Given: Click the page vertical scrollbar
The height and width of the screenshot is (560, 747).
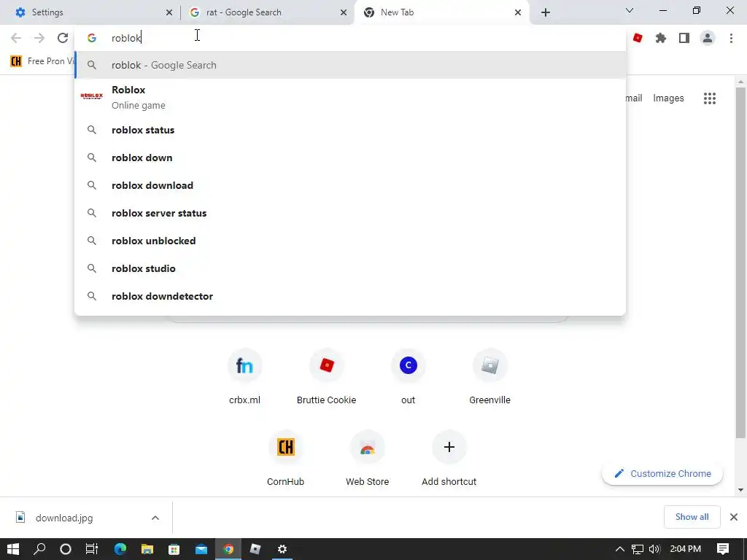Looking at the screenshot, I should click(x=740, y=263).
